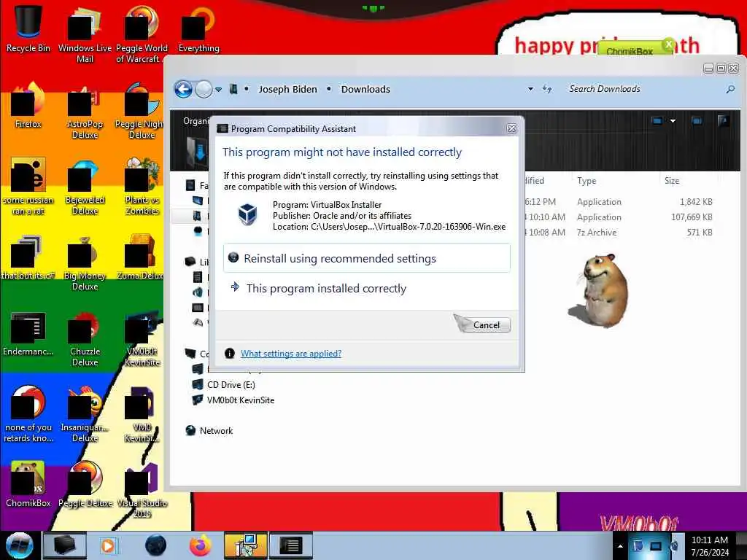Sort files by Size column header
This screenshot has height=560, width=747.
[672, 181]
